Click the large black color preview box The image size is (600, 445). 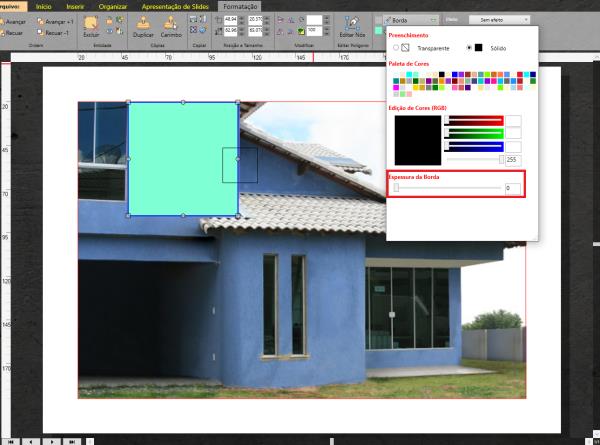tap(417, 139)
